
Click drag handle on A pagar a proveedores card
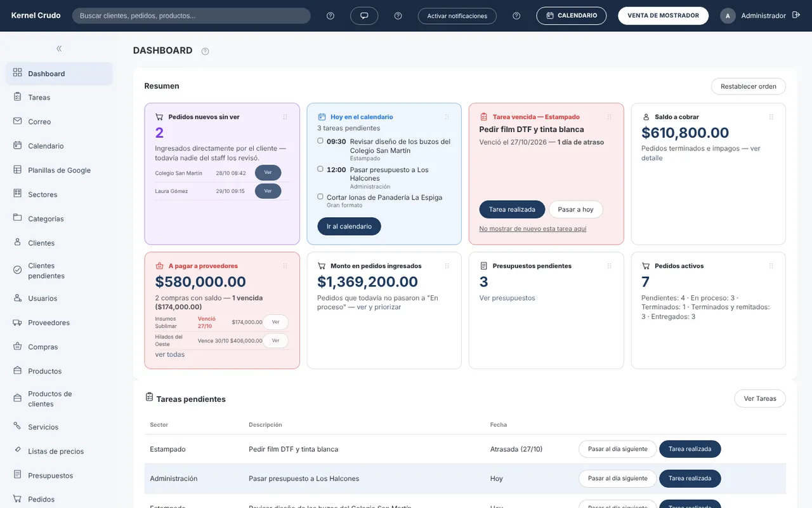[x=285, y=266]
